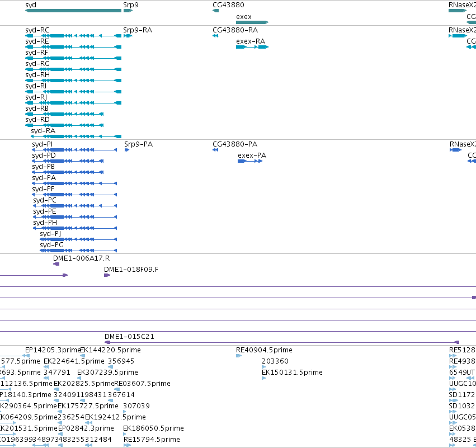
Task: Click the EK186050.5prime EST label
Action: (x=153, y=428)
